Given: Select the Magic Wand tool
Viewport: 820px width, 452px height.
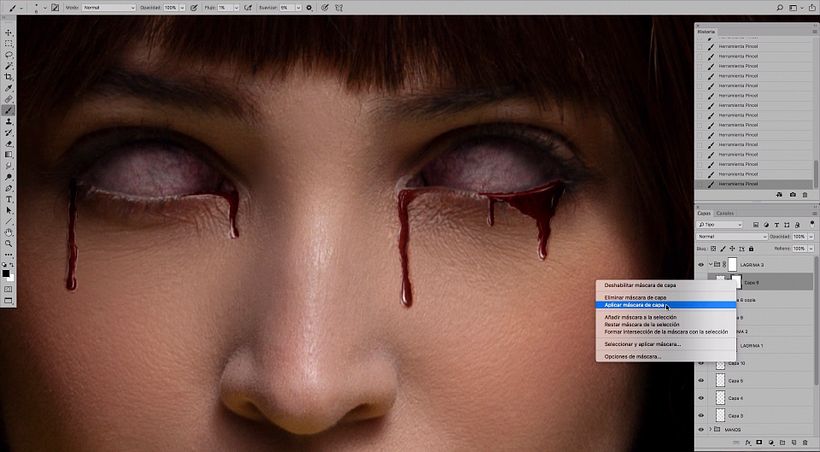Looking at the screenshot, I should (x=8, y=66).
